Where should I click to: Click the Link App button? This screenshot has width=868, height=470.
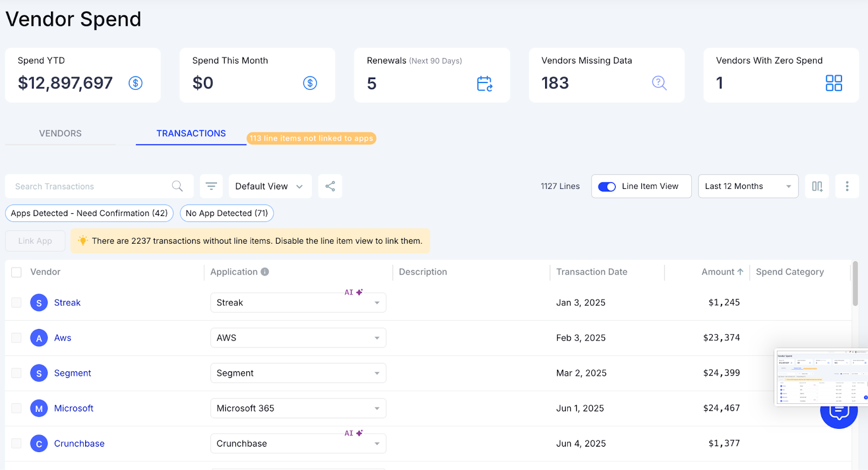[x=35, y=241]
